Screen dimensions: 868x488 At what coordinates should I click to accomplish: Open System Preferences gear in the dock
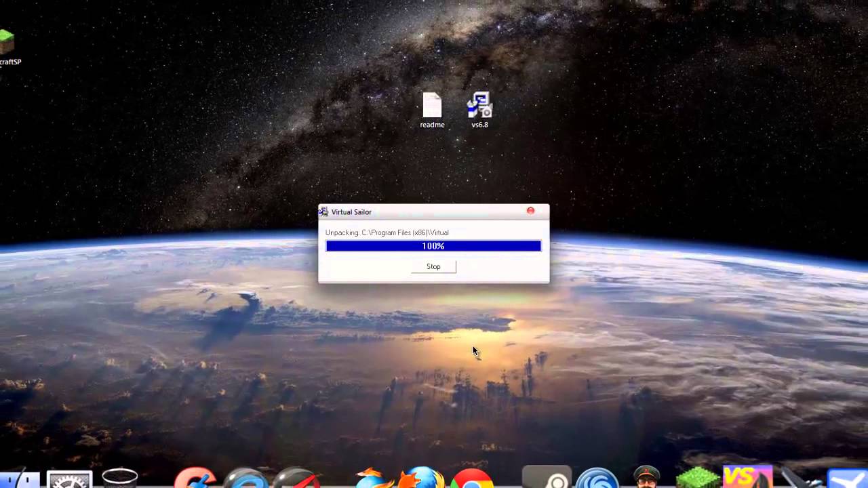pyautogui.click(x=69, y=479)
